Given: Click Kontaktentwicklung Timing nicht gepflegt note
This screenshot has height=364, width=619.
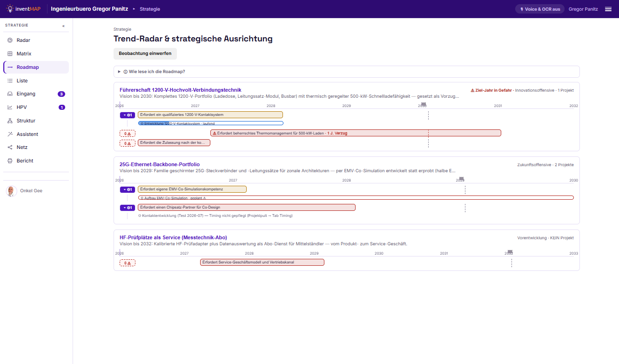Looking at the screenshot, I should [x=215, y=216].
